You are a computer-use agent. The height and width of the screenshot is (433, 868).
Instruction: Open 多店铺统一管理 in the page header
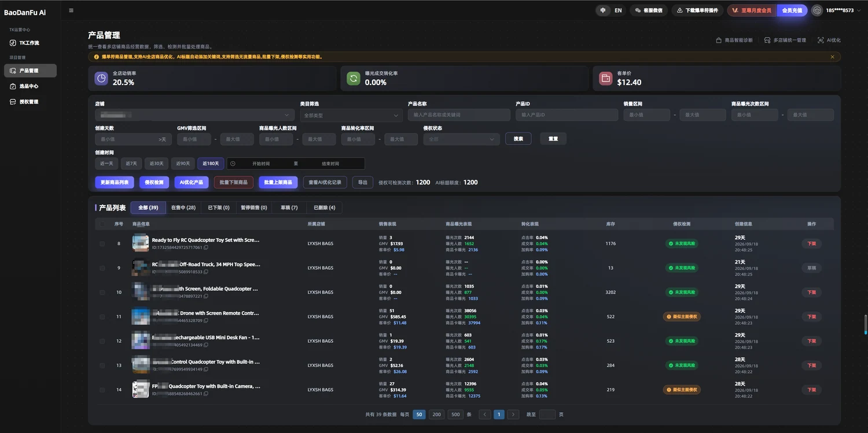(x=785, y=40)
